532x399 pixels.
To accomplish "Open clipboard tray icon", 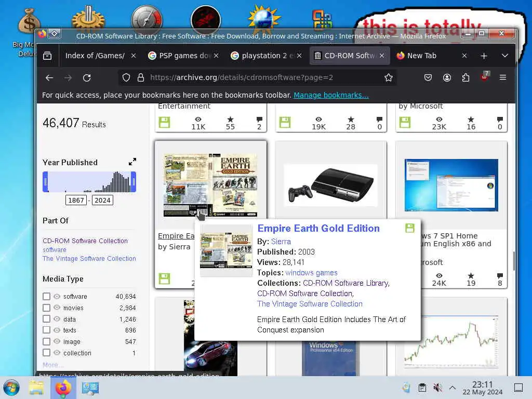I will tap(422, 388).
